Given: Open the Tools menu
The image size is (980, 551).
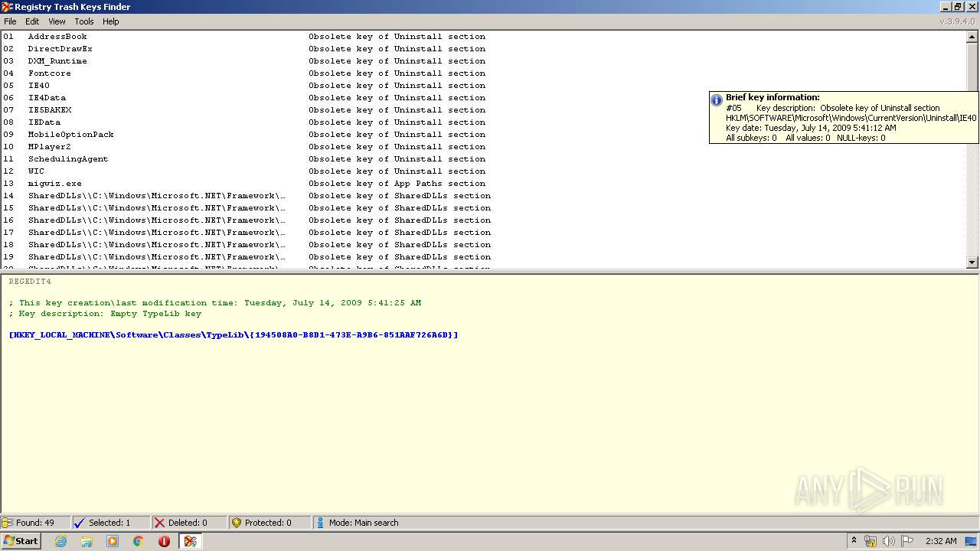Looking at the screenshot, I should 84,21.
